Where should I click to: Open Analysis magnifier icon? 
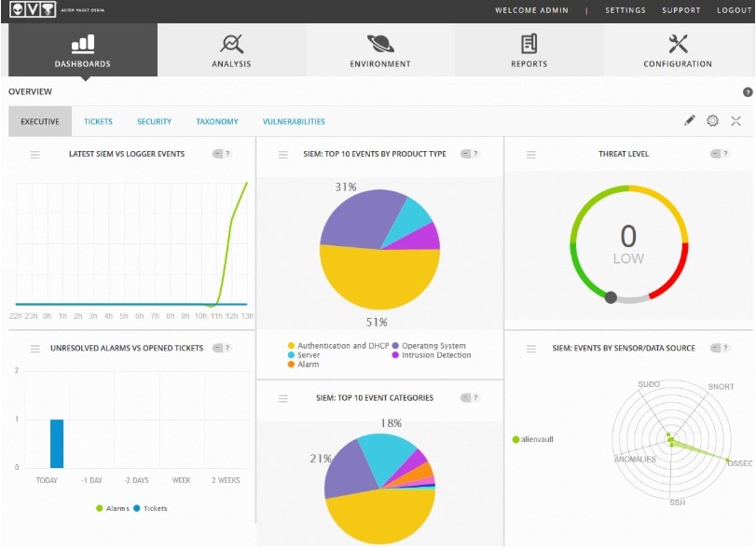(231, 43)
